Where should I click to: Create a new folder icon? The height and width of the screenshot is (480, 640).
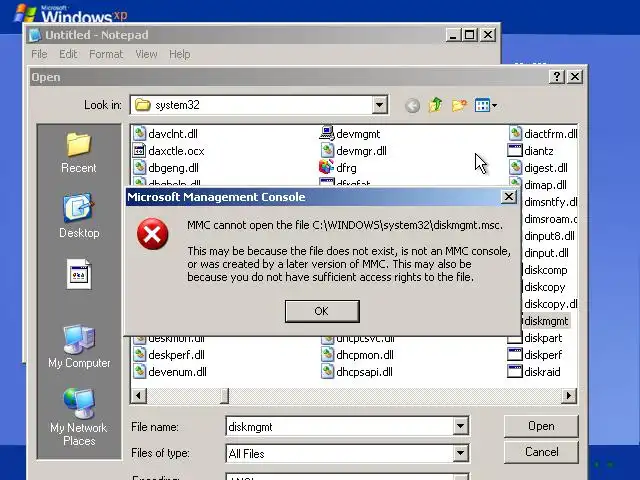459,105
